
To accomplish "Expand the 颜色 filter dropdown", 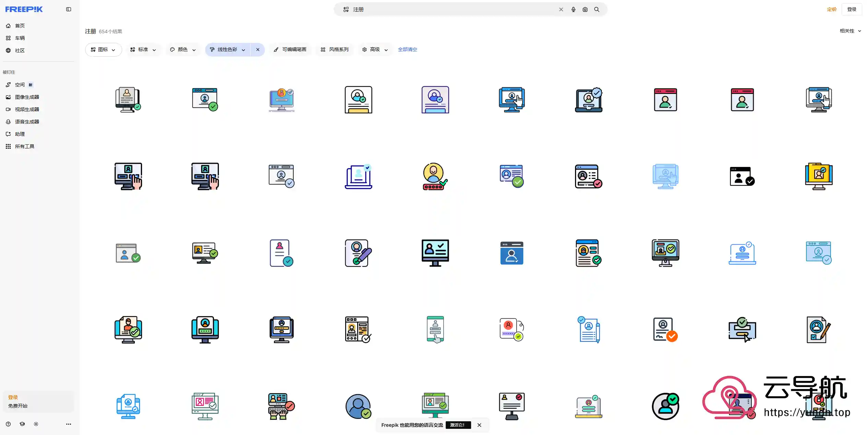I will (x=183, y=50).
